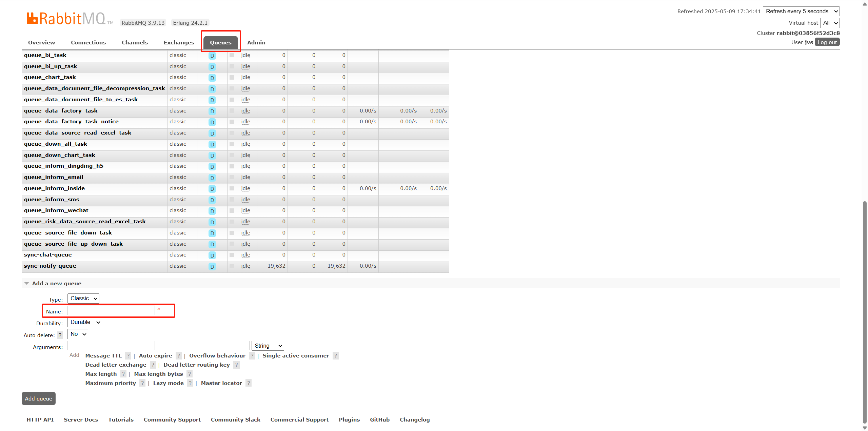868x431 pixels.
Task: Open the Virtual host dropdown
Action: 830,23
